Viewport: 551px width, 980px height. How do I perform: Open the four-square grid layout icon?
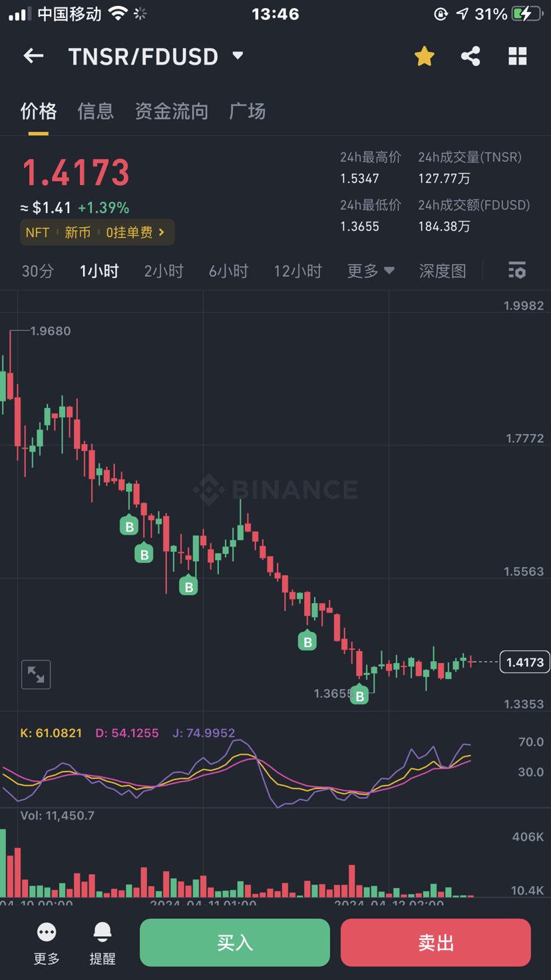pyautogui.click(x=517, y=57)
